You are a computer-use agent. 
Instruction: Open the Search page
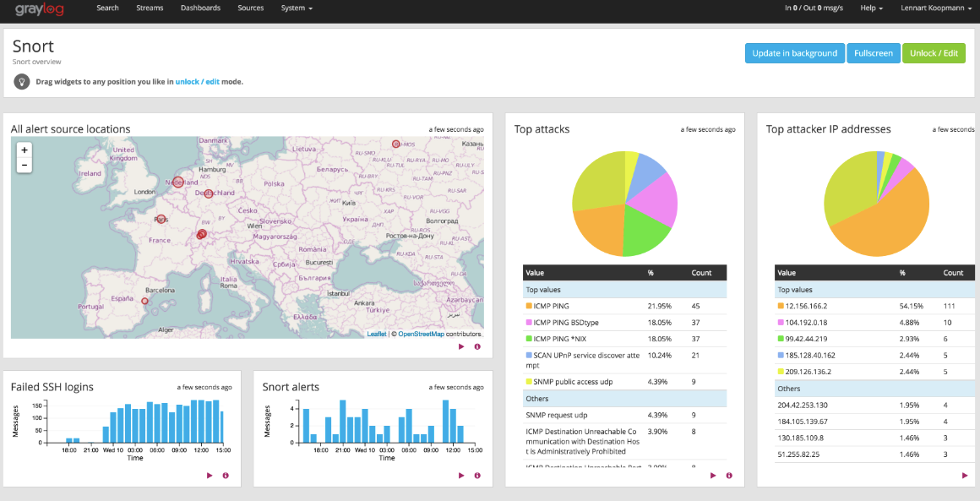coord(107,8)
